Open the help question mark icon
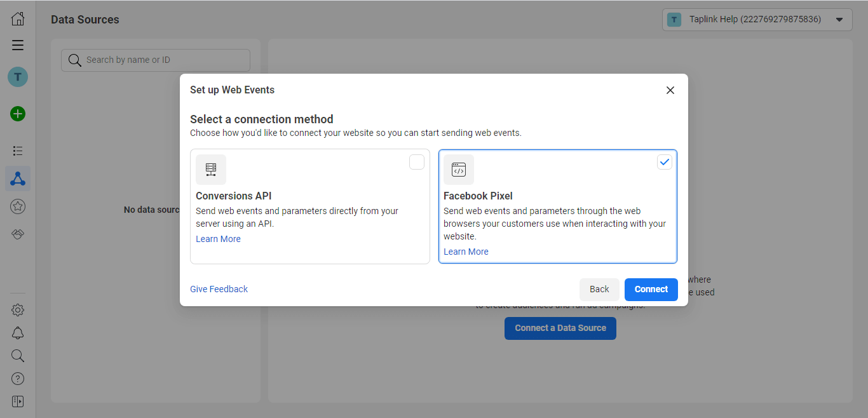868x418 pixels. 18,379
